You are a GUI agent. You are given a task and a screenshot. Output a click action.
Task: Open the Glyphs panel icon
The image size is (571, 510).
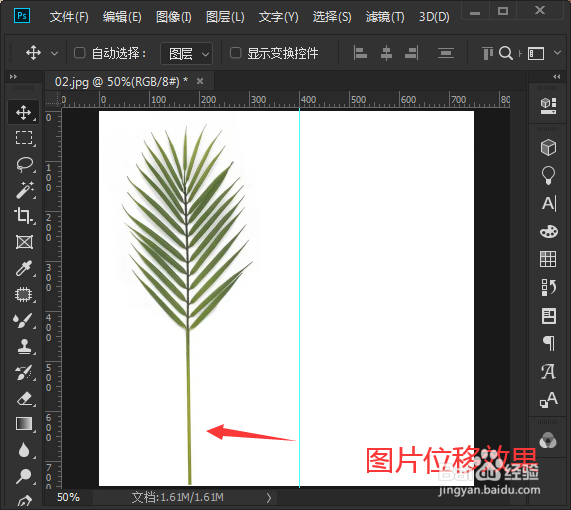548,372
